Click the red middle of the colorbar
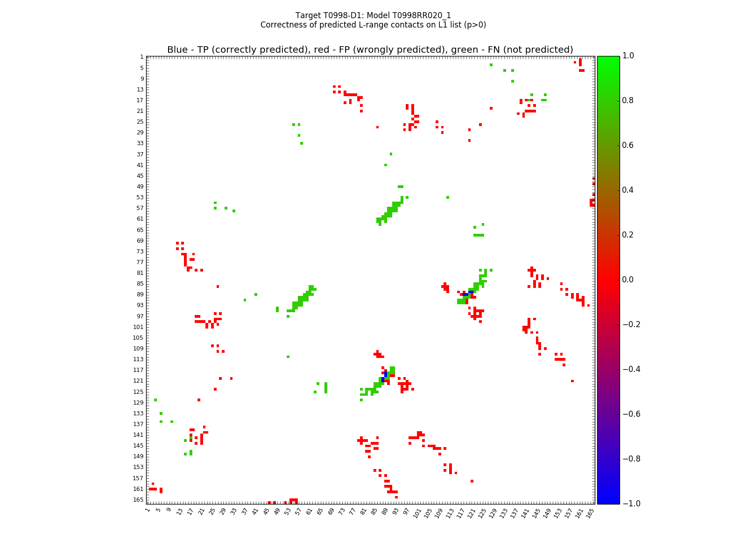The width and height of the screenshot is (747, 560). pyautogui.click(x=608, y=280)
